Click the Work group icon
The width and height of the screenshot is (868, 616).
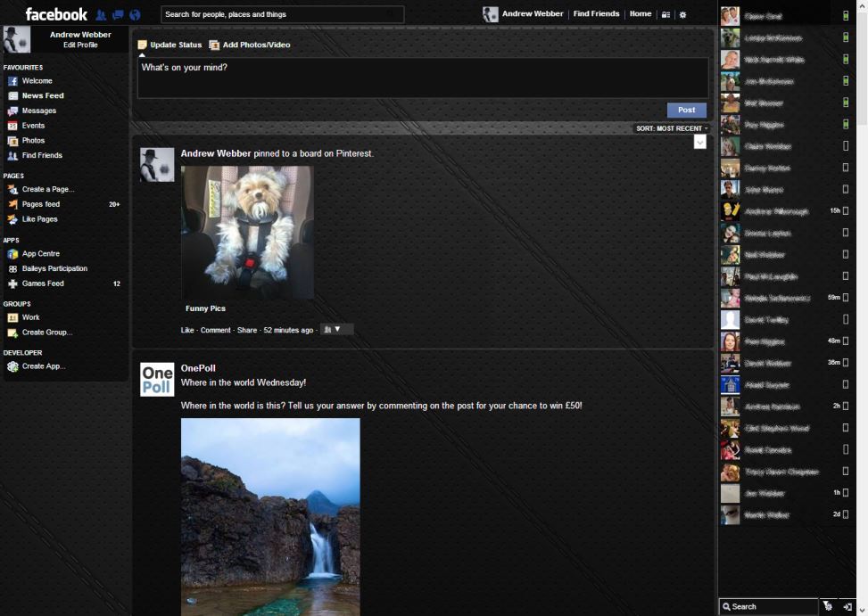coord(12,318)
